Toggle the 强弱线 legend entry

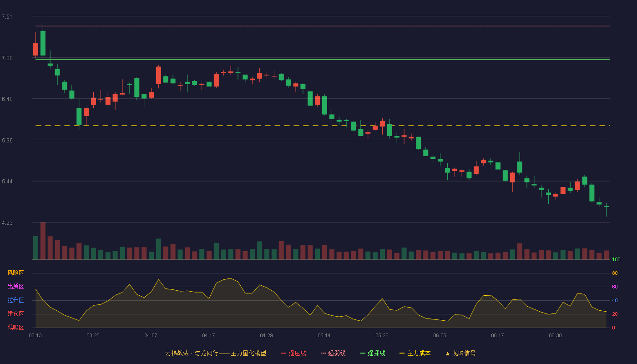[333, 353]
